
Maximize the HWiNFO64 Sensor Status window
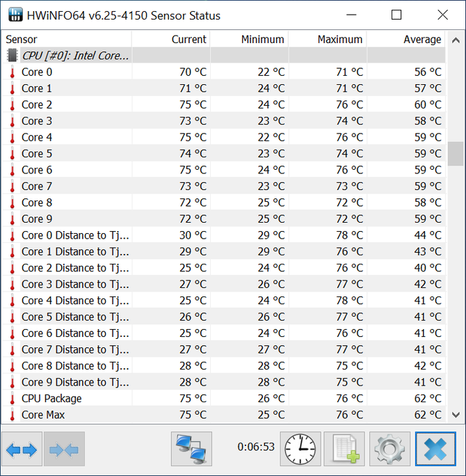coord(396,15)
